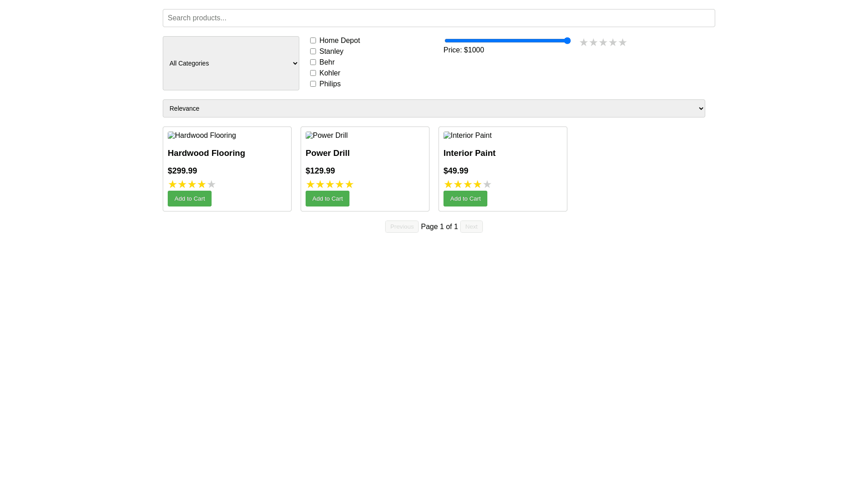Add the Power Drill to the cart

coord(327,198)
